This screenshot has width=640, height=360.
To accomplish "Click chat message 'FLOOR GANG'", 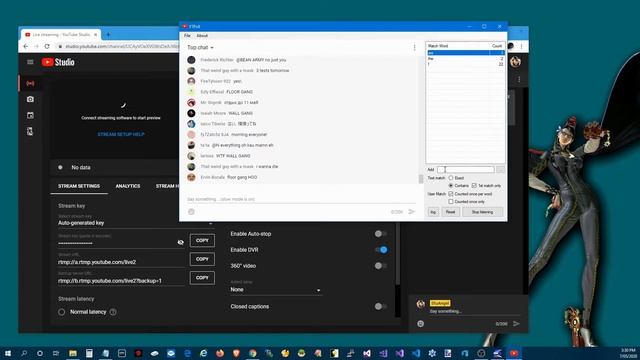I will (x=240, y=92).
